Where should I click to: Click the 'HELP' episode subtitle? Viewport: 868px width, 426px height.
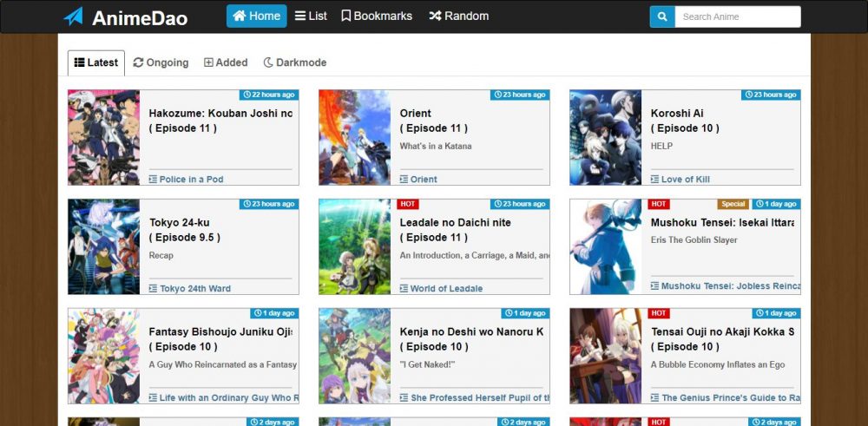point(661,146)
